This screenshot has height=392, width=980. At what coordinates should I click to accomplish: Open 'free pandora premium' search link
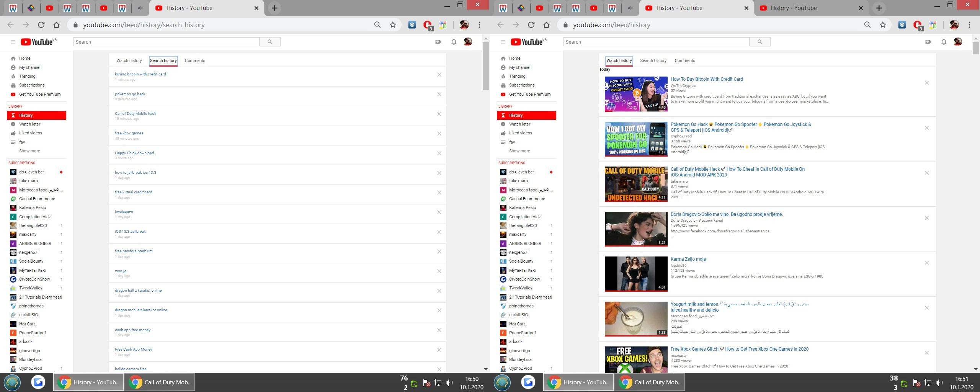point(134,251)
